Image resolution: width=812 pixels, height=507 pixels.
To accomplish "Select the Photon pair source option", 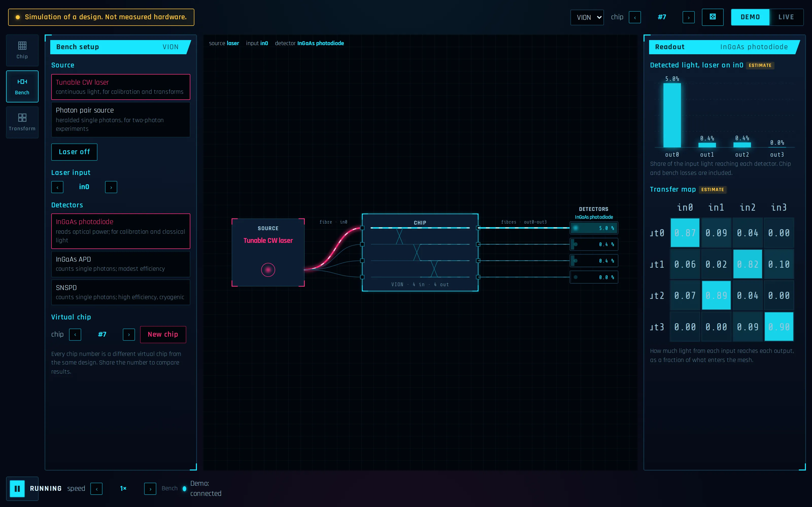I will click(x=121, y=119).
